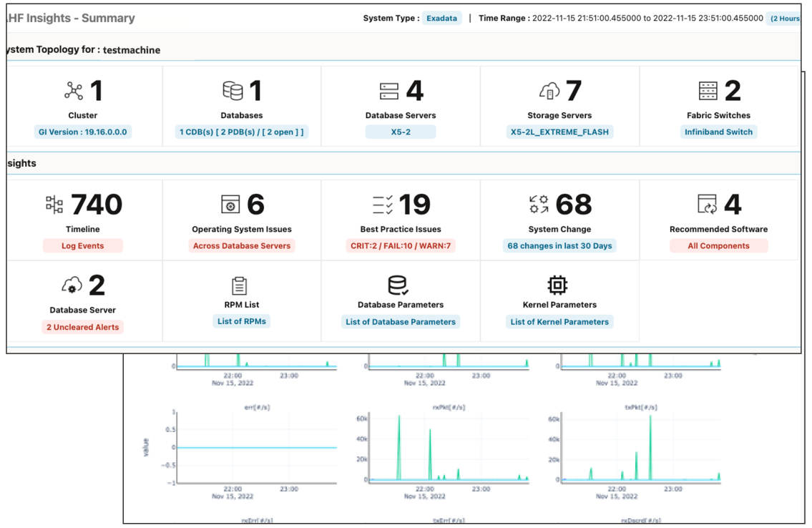The width and height of the screenshot is (812, 528).
Task: Open the 2 Uncleared Alerts badge
Action: pyautogui.click(x=83, y=327)
